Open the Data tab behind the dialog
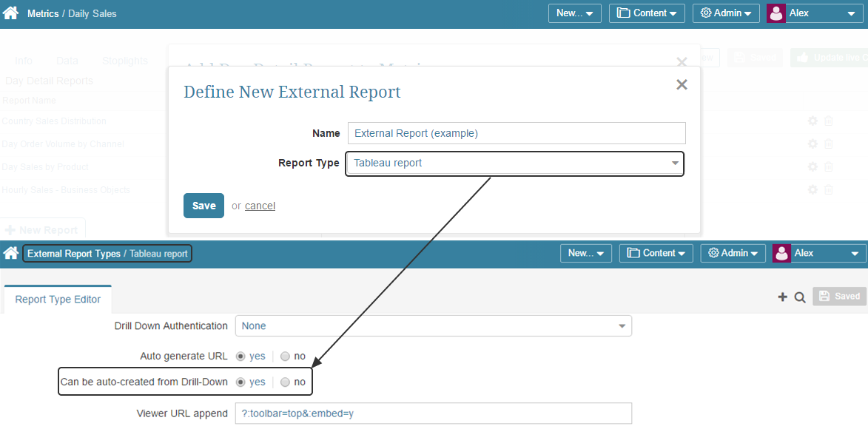The height and width of the screenshot is (429, 868). pyautogui.click(x=67, y=61)
